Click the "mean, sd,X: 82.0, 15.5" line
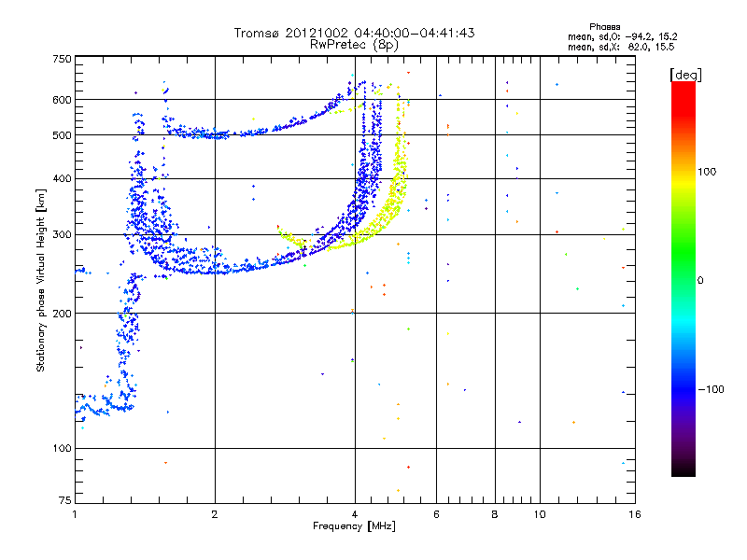 tap(621, 47)
